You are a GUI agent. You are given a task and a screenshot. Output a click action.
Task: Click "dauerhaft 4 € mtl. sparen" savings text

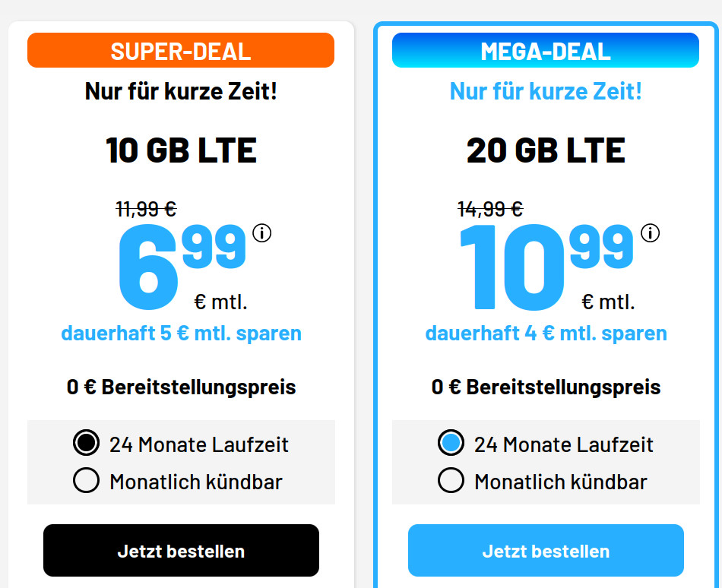point(545,333)
